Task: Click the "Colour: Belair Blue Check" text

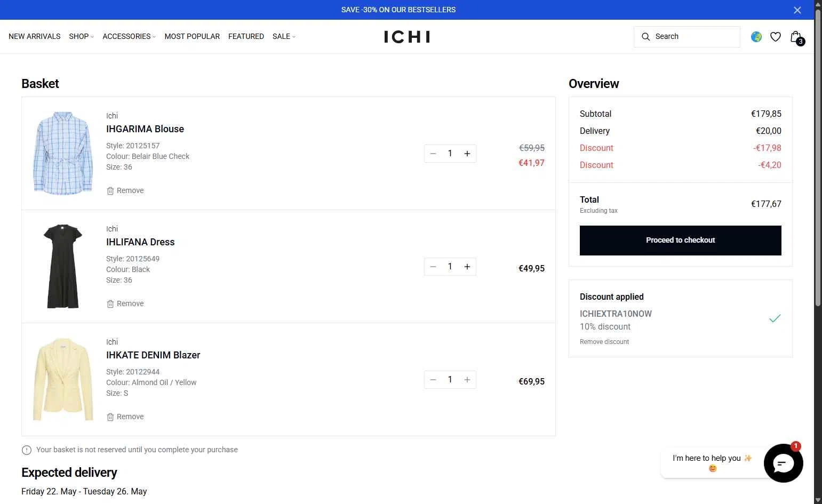Action: tap(148, 156)
